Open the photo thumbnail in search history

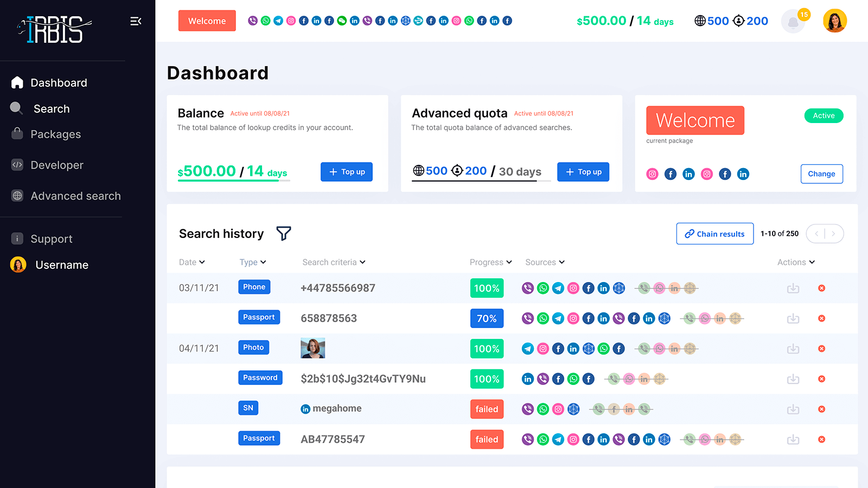(x=313, y=349)
